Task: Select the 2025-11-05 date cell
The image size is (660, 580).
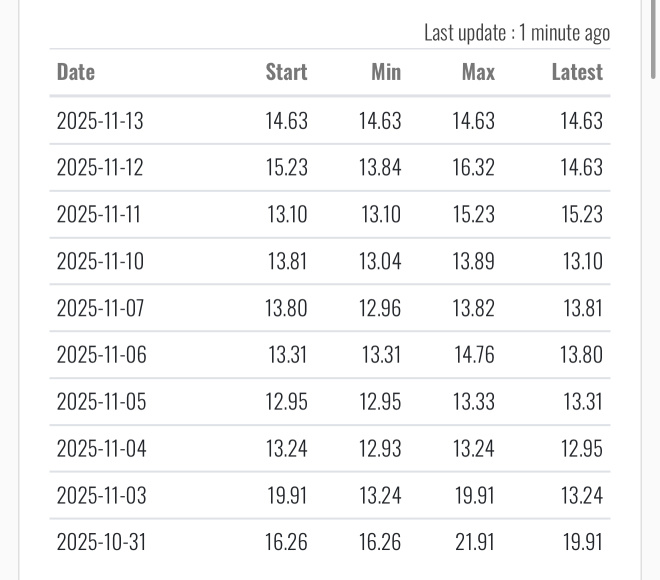Action: pyautogui.click(x=100, y=402)
